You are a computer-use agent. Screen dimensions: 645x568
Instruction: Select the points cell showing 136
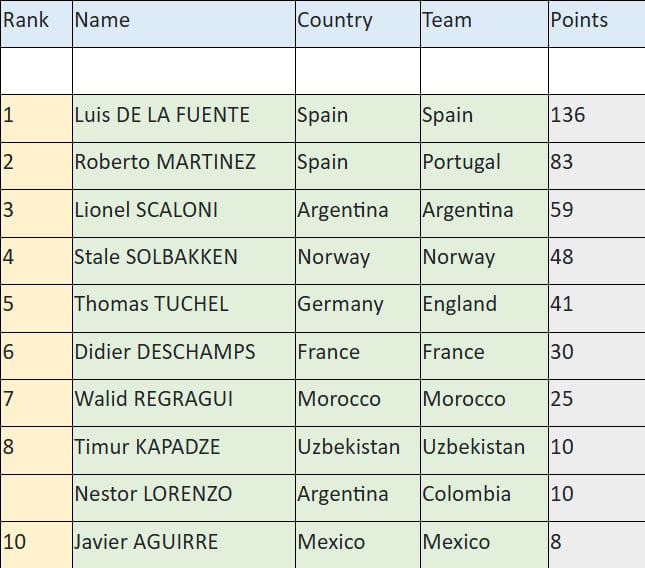(595, 115)
